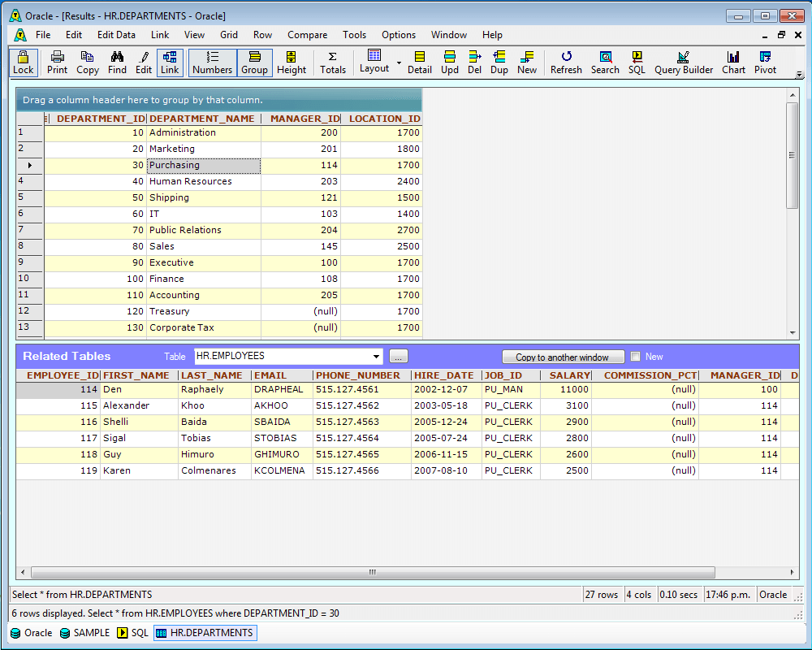812x650 pixels.
Task: Click the Chart toolbar icon
Action: (x=733, y=63)
